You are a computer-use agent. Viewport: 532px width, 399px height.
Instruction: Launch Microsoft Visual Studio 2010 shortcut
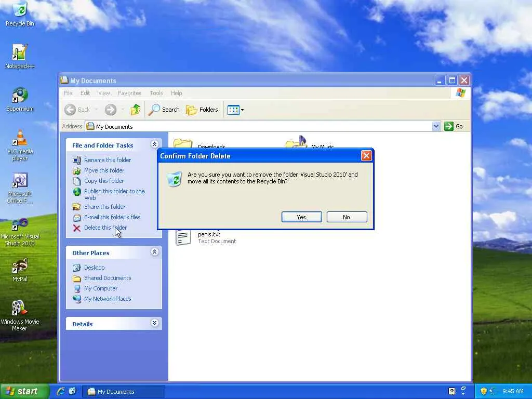tap(20, 232)
